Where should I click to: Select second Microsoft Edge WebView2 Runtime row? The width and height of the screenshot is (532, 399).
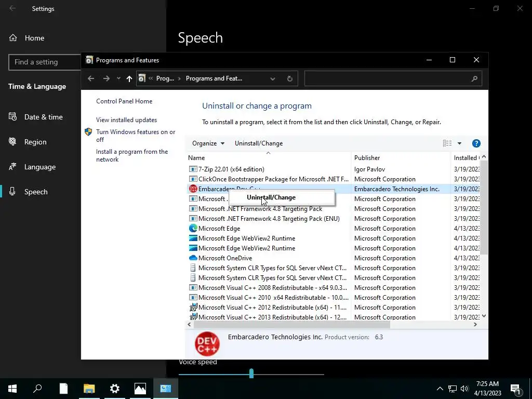pos(332,248)
